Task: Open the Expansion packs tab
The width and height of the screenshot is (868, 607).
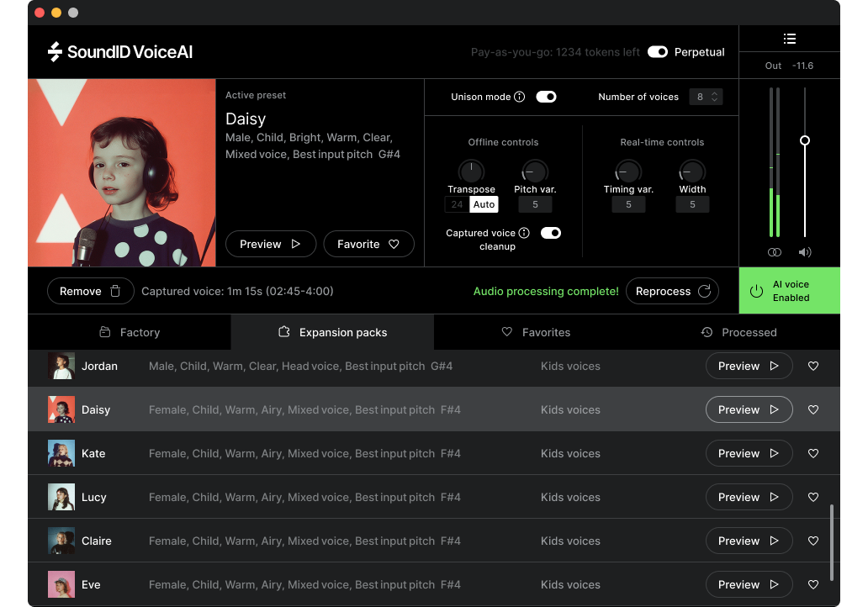Action: click(332, 333)
